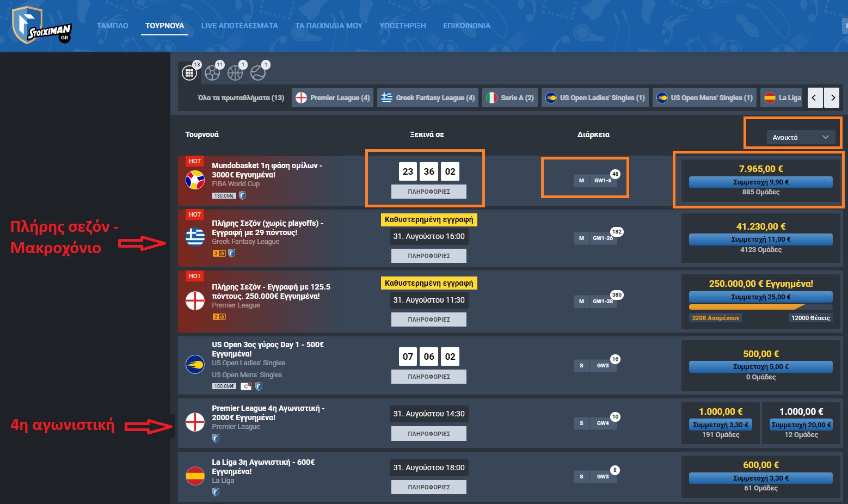The image size is (848, 504).
Task: Filter tournaments by basketball icon
Action: (235, 72)
